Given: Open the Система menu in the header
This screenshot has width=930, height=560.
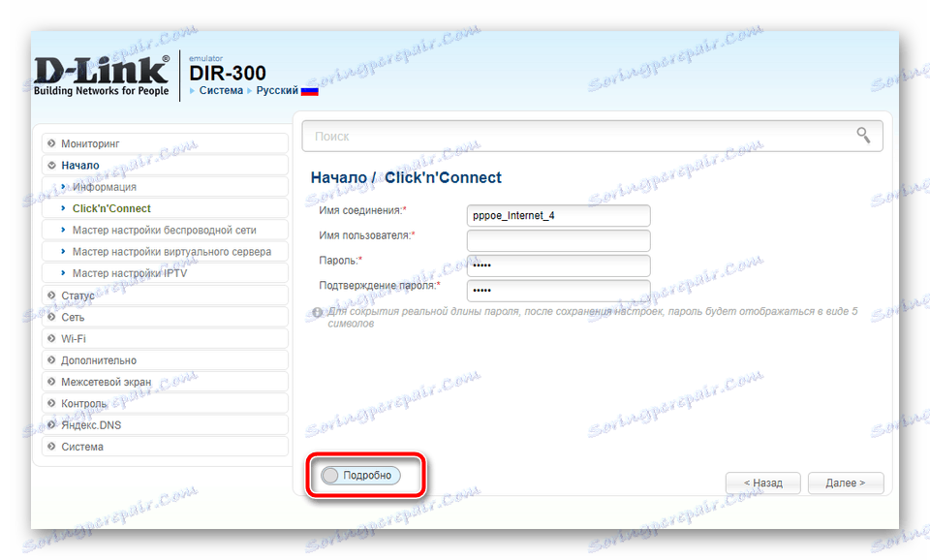Looking at the screenshot, I should pos(221,89).
